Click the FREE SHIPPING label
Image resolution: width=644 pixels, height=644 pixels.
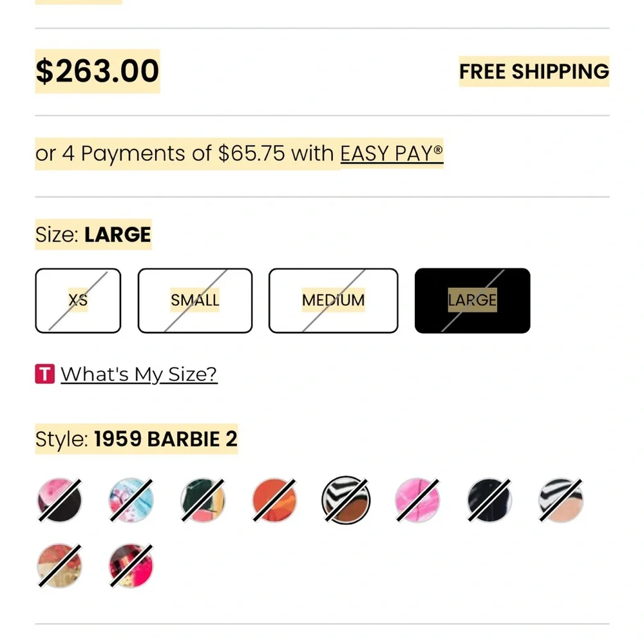pos(534,71)
